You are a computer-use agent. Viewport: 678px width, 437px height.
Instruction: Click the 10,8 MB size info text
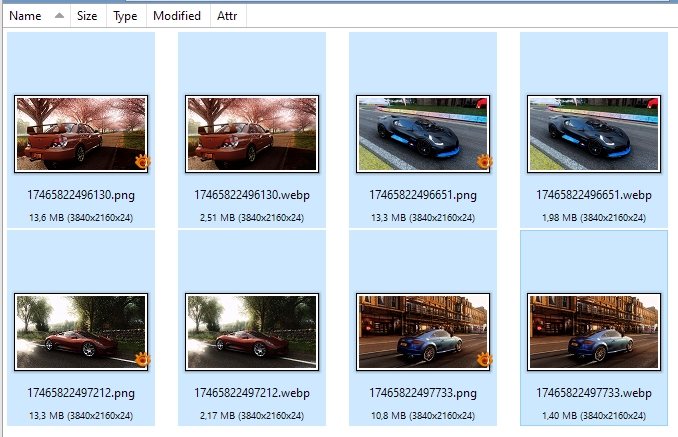[x=423, y=416]
